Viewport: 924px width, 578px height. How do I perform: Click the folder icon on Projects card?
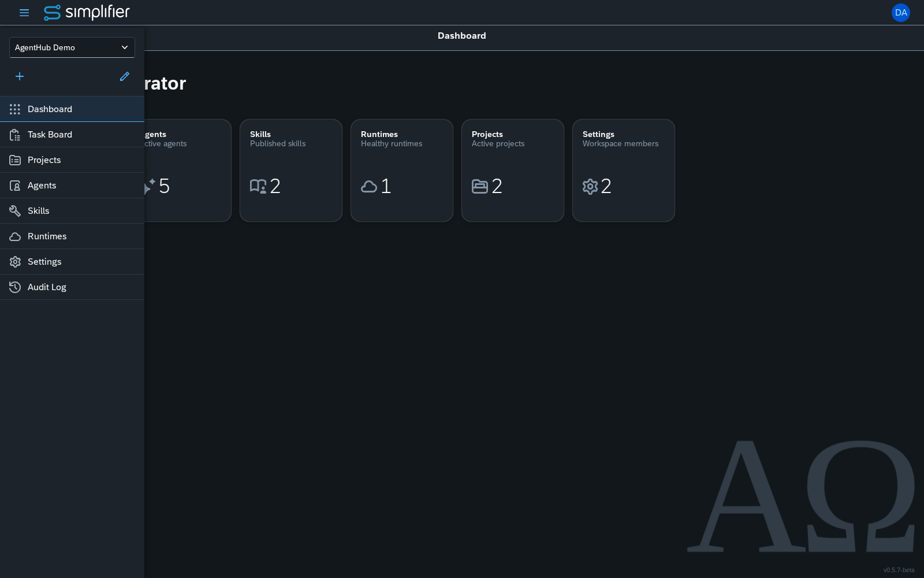click(480, 186)
